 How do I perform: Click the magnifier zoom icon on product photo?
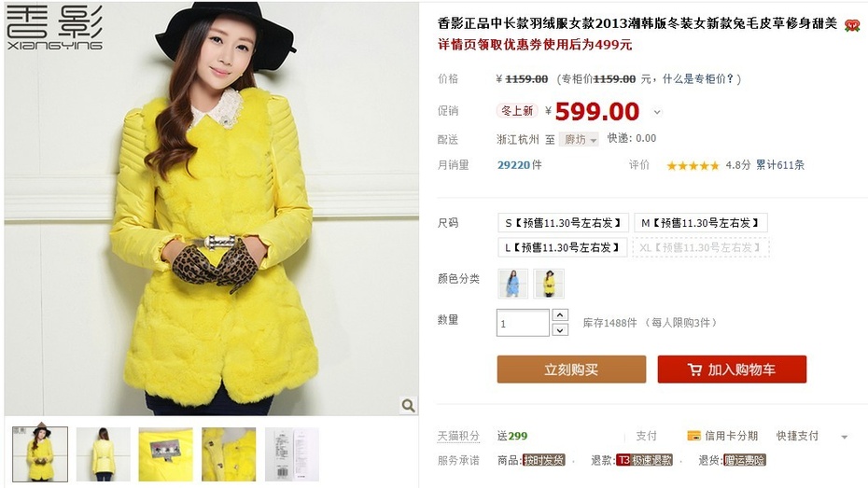click(409, 406)
